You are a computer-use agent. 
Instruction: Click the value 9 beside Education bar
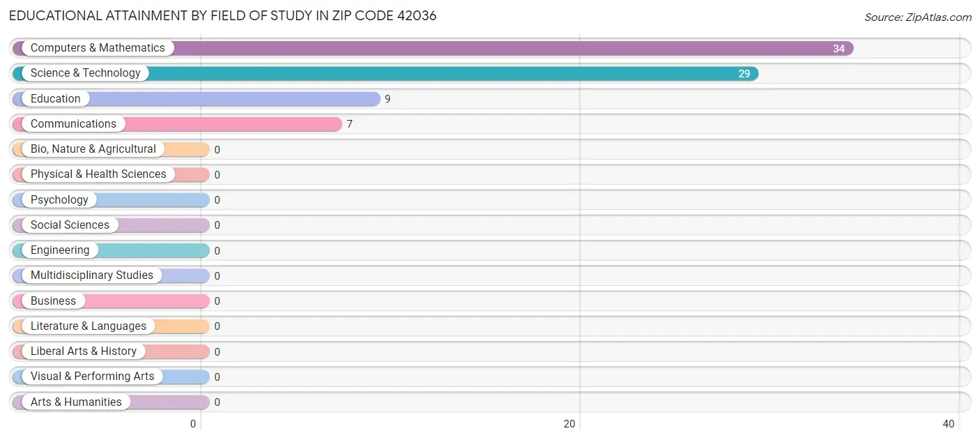point(388,99)
